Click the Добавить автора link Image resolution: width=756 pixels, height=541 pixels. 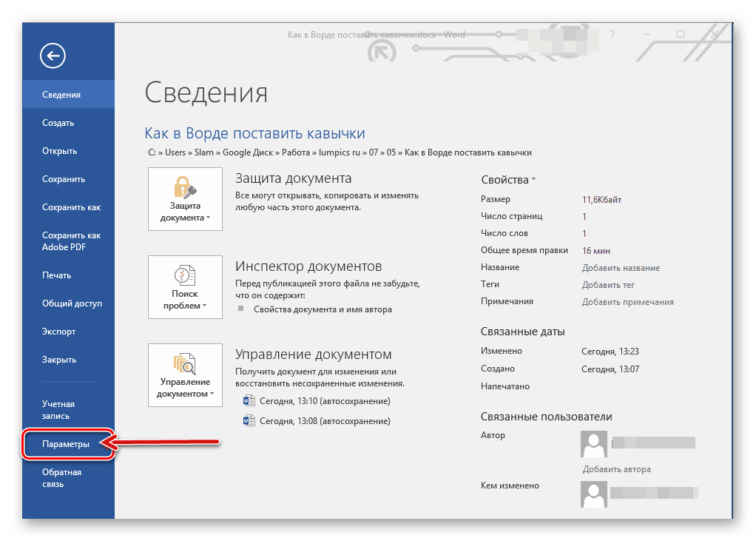(x=616, y=469)
